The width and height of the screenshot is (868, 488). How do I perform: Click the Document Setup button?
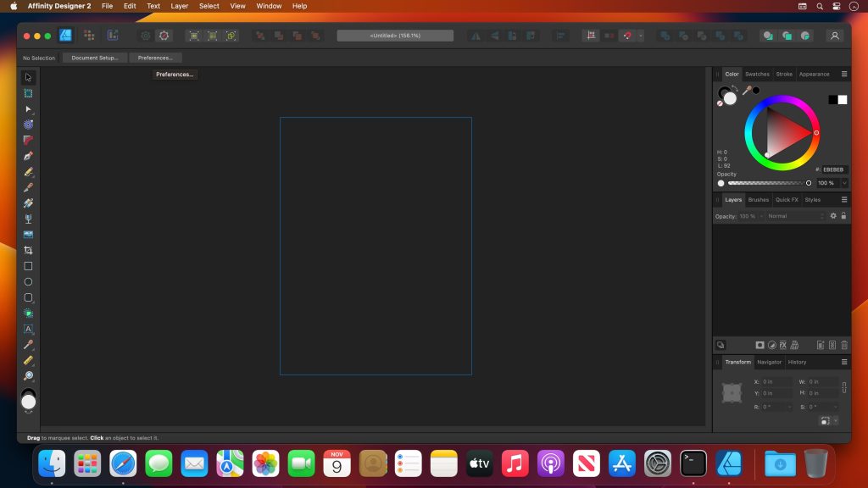point(94,58)
